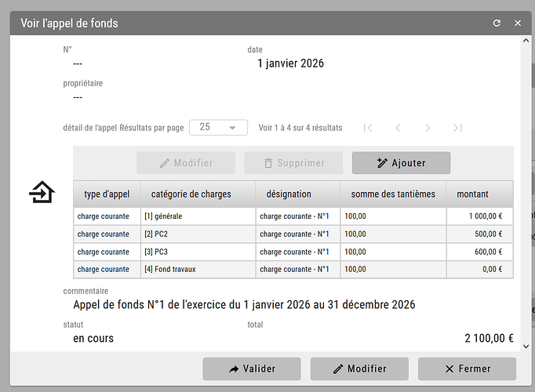Viewport: 535px width, 392px height.
Task: Click the Ajouter button
Action: click(402, 163)
